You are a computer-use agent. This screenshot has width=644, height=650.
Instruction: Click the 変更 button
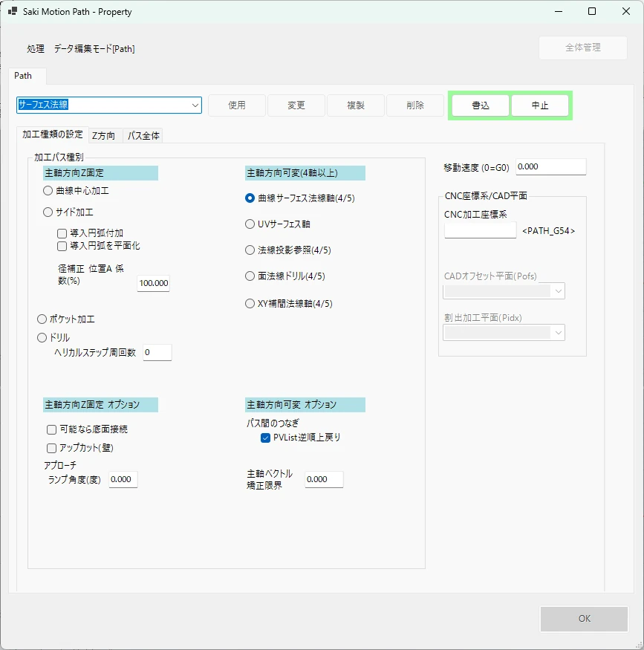tap(296, 105)
